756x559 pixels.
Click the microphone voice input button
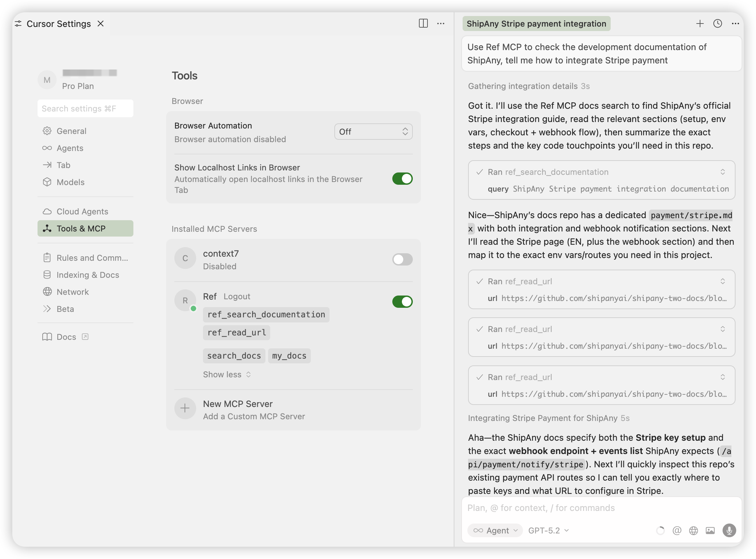pyautogui.click(x=729, y=530)
